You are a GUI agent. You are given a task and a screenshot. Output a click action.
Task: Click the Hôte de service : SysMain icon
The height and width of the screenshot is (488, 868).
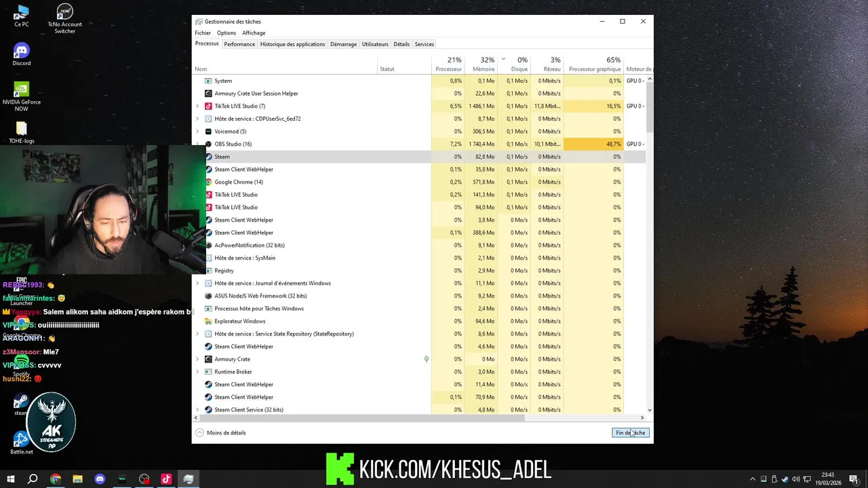(x=208, y=258)
